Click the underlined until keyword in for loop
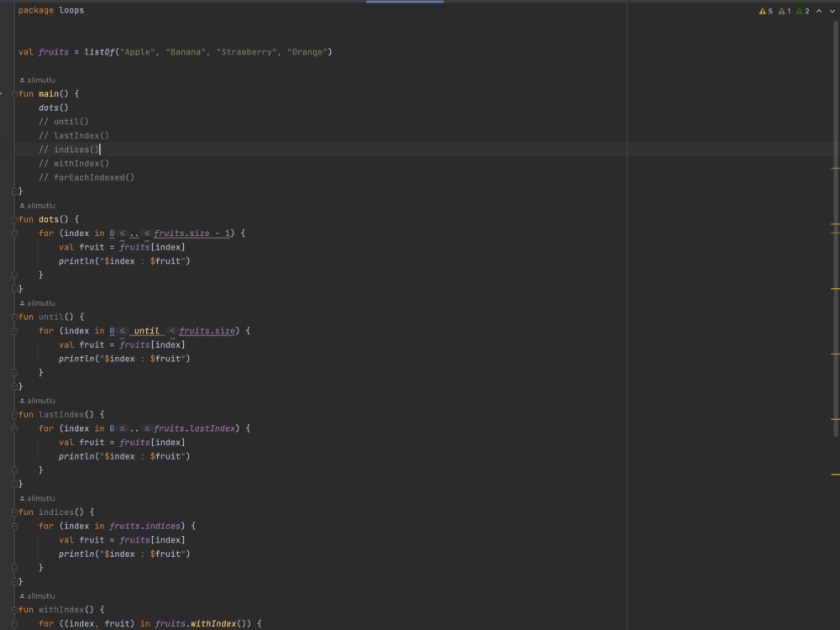Image resolution: width=840 pixels, height=630 pixels. (146, 330)
